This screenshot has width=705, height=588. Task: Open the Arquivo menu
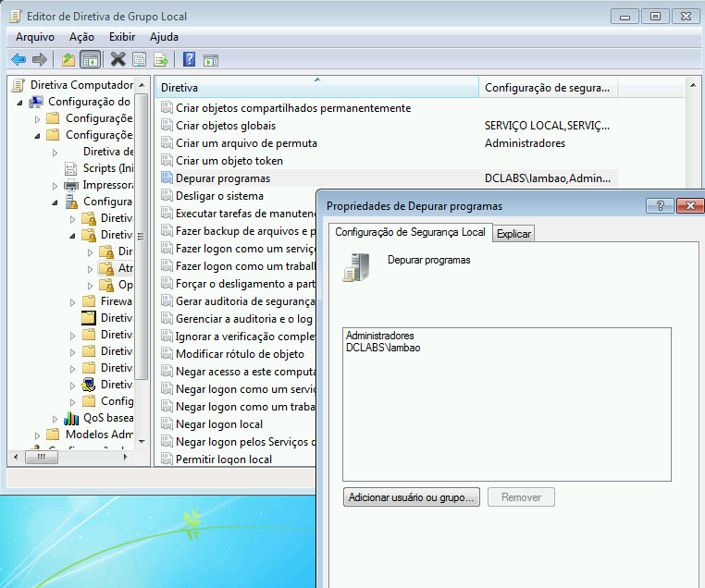35,36
